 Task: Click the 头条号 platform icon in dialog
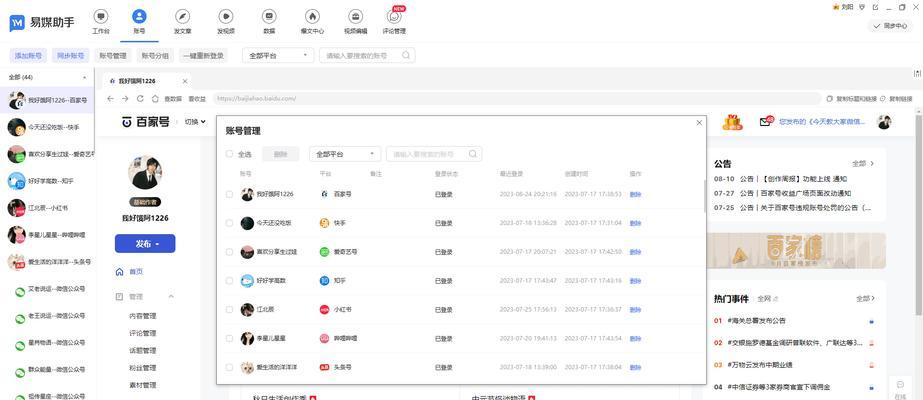pyautogui.click(x=324, y=367)
